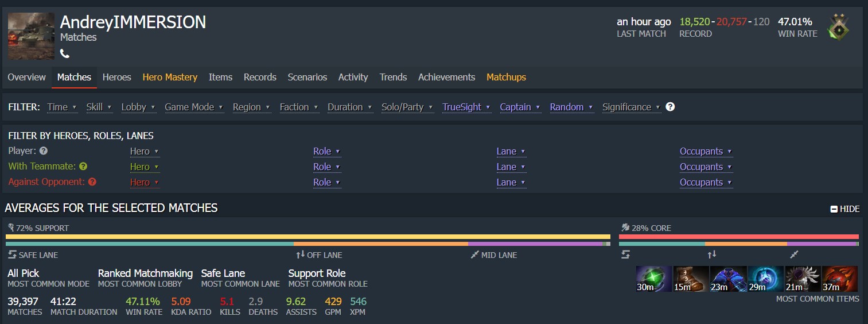Click the 30m green orb item icon
Screen dimensions: 868x324
point(654,279)
